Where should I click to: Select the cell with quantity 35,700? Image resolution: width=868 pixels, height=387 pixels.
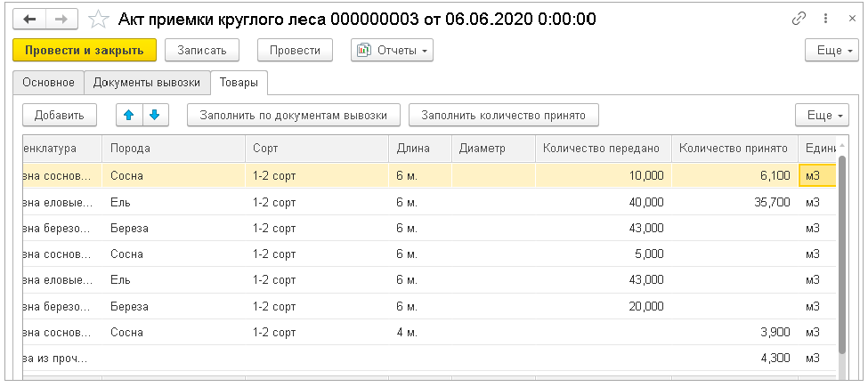734,202
